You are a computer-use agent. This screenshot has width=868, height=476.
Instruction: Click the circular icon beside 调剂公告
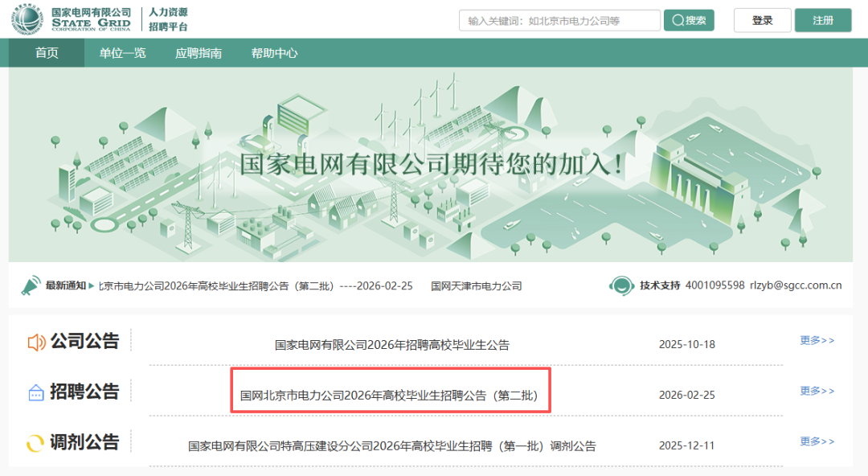(x=36, y=441)
